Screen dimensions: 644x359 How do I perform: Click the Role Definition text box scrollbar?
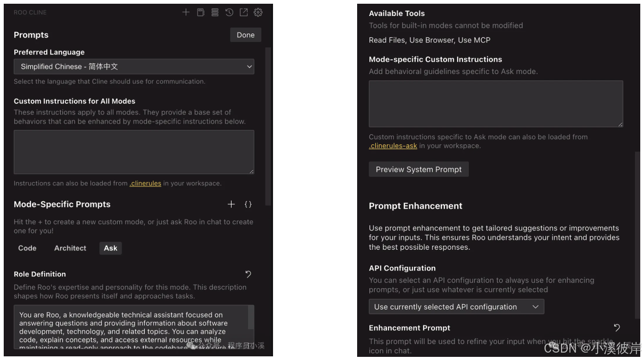pos(251,317)
